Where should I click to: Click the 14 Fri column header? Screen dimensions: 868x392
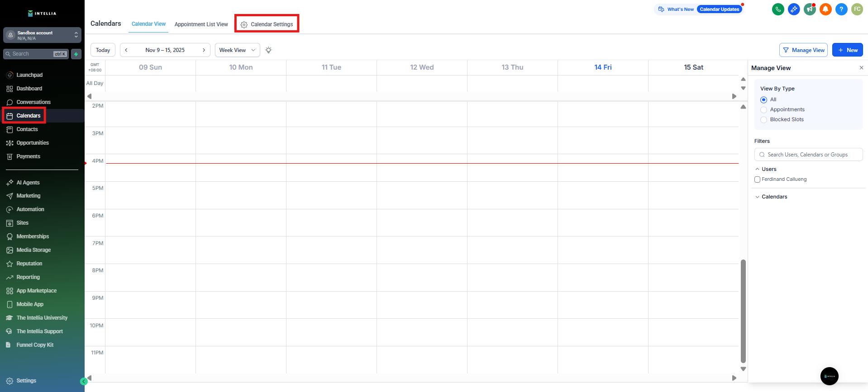tap(603, 67)
